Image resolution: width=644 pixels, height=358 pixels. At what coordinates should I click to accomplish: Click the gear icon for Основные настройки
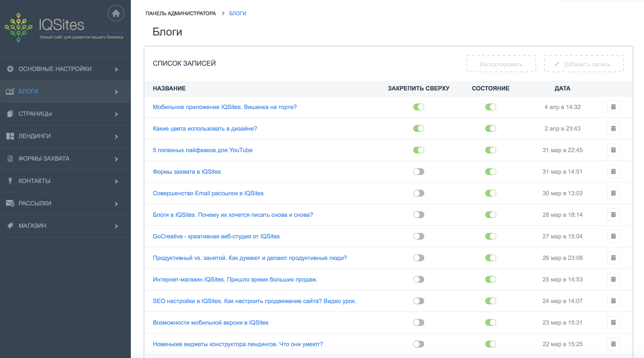pyautogui.click(x=10, y=69)
